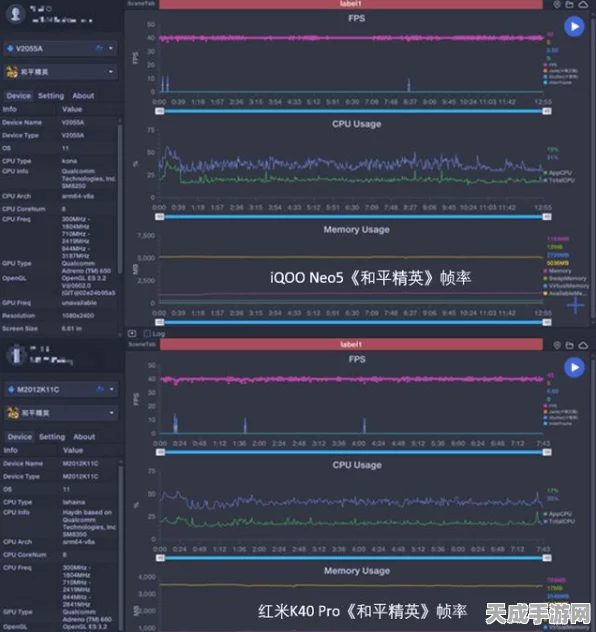Click blue plus icon near Memory Usage legend

[575, 306]
